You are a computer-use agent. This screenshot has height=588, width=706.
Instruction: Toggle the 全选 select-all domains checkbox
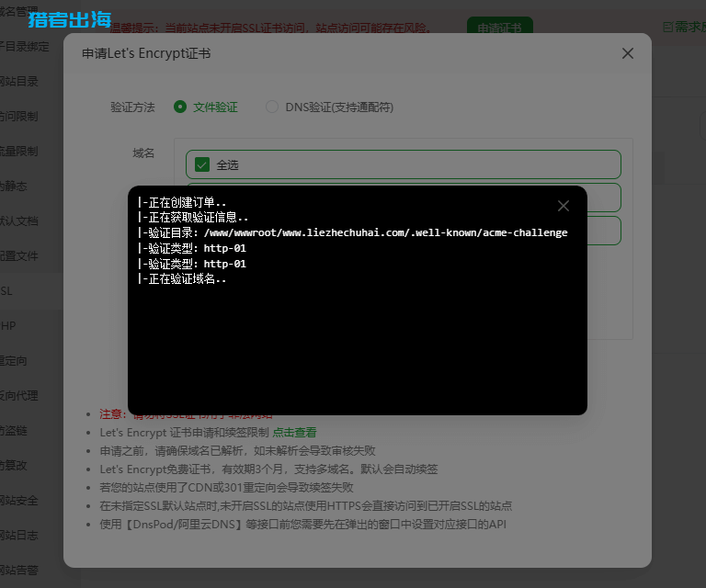(202, 165)
